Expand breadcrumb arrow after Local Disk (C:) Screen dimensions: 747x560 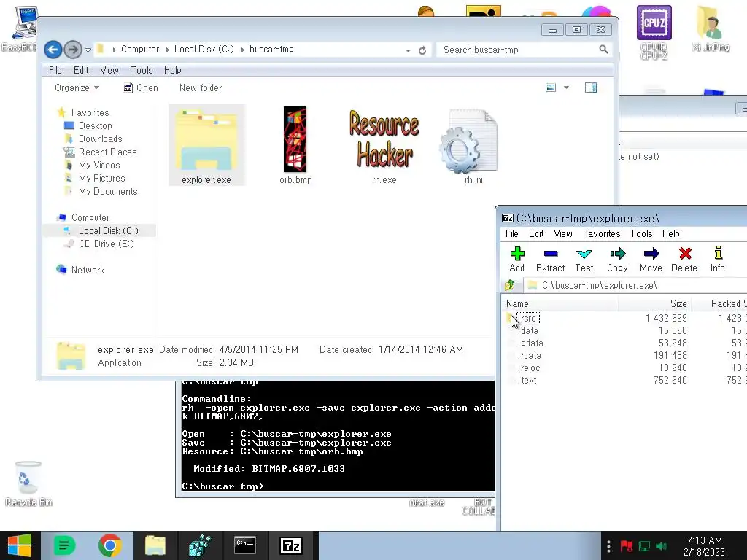pos(242,50)
